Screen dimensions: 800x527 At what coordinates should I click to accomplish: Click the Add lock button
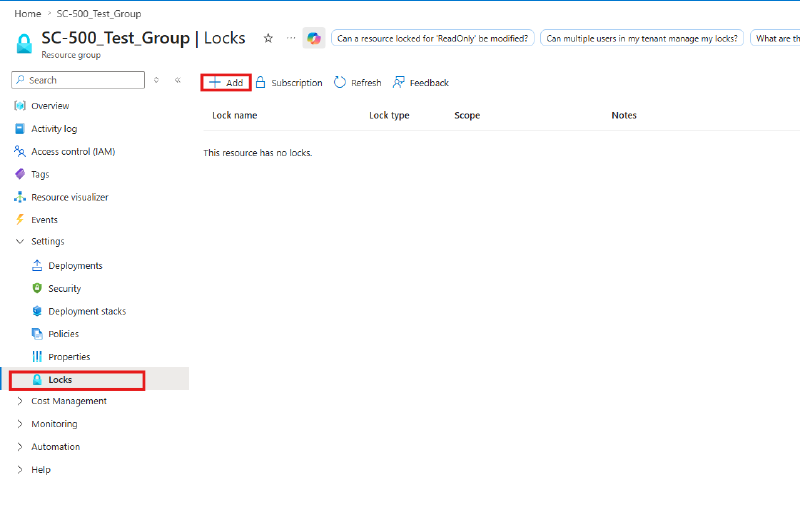226,83
